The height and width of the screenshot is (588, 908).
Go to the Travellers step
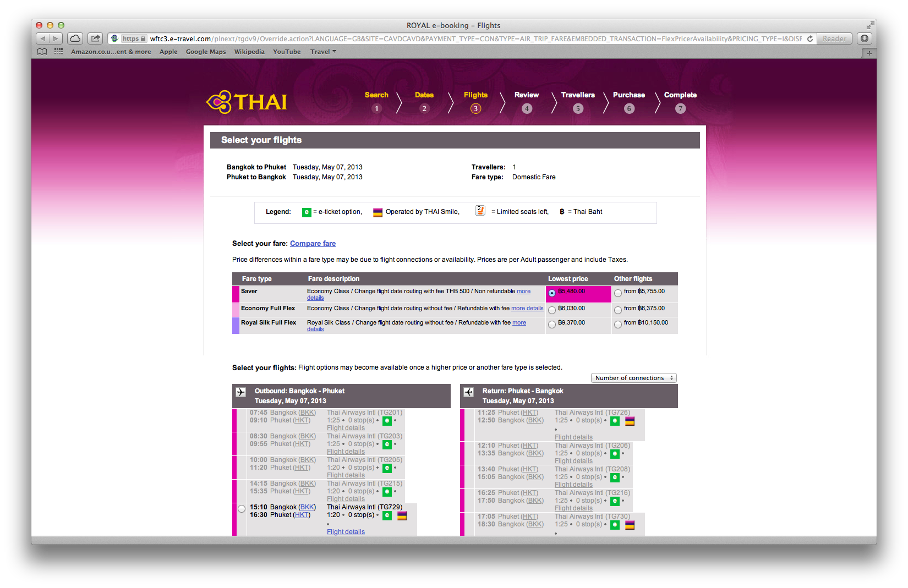(x=578, y=95)
